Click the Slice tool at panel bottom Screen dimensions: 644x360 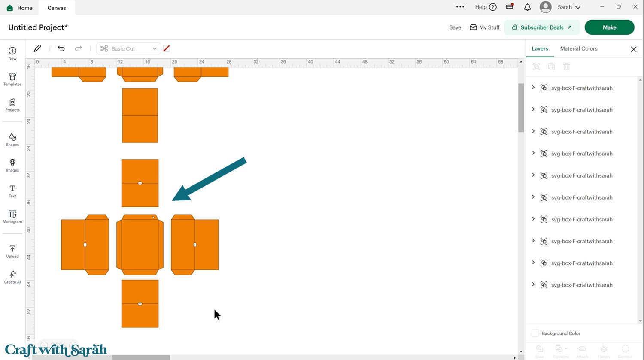pyautogui.click(x=540, y=351)
